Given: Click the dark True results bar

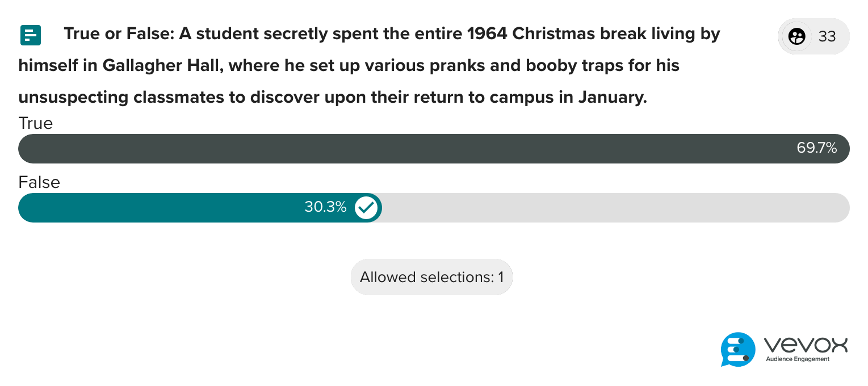Looking at the screenshot, I should point(397,149).
